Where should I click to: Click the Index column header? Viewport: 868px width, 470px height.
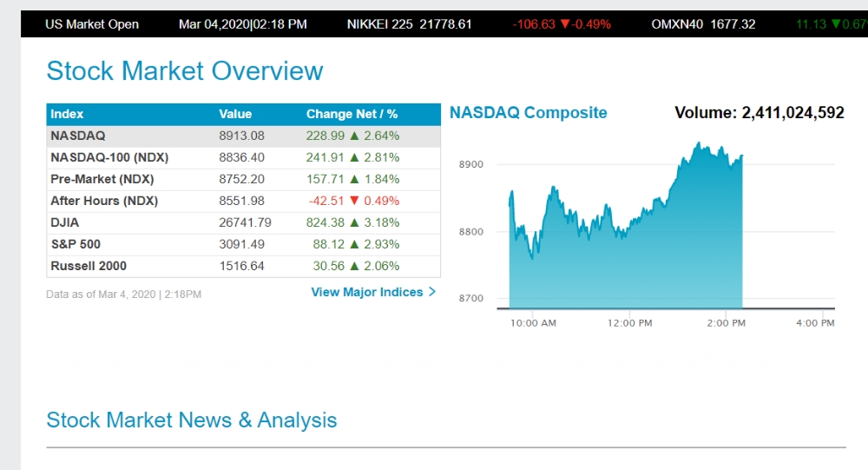pyautogui.click(x=68, y=115)
